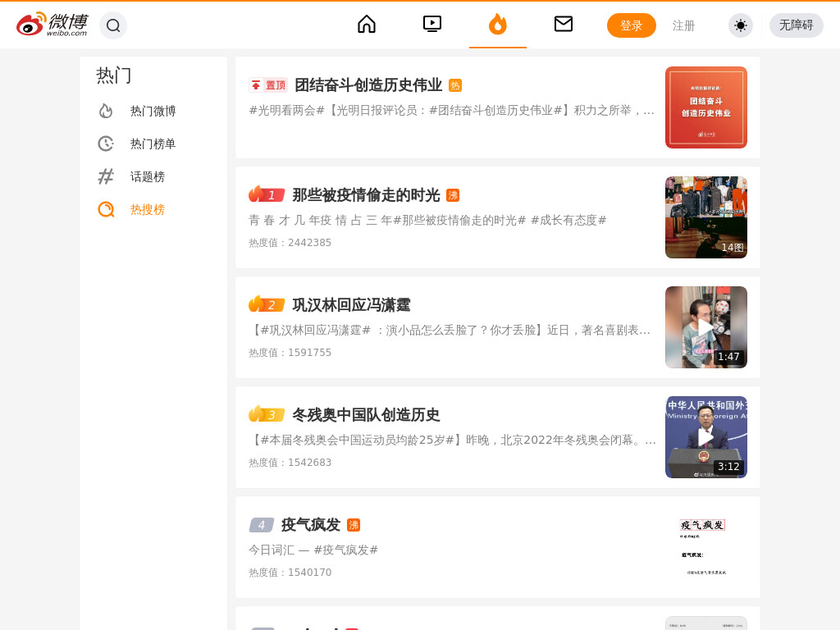Click the rank 1 flame badge
The height and width of the screenshot is (630, 840).
(267, 194)
